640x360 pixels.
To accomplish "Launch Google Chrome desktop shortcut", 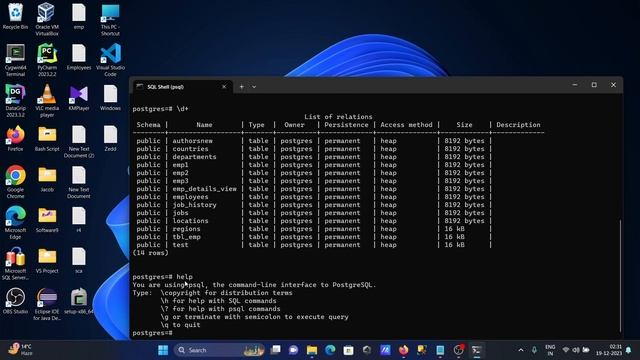I will (16, 182).
